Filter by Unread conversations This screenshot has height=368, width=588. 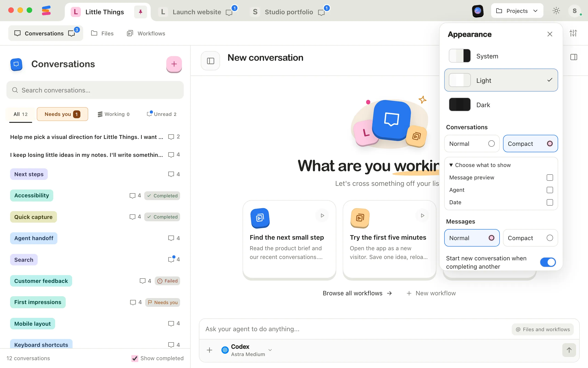[162, 114]
